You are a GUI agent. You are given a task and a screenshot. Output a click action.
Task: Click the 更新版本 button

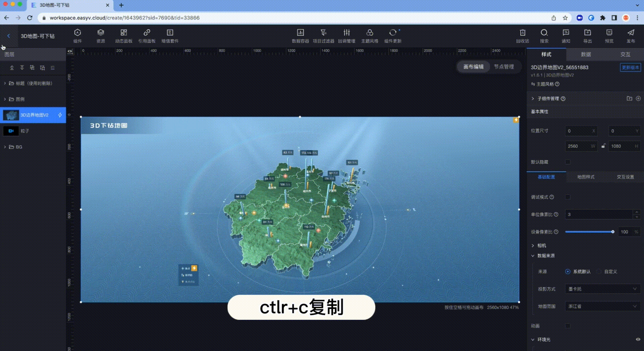click(630, 67)
